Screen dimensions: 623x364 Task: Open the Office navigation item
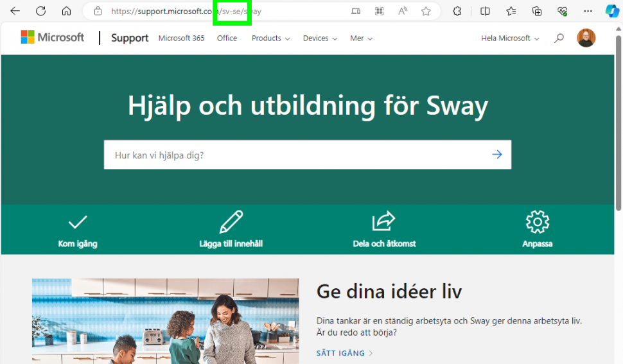click(227, 38)
